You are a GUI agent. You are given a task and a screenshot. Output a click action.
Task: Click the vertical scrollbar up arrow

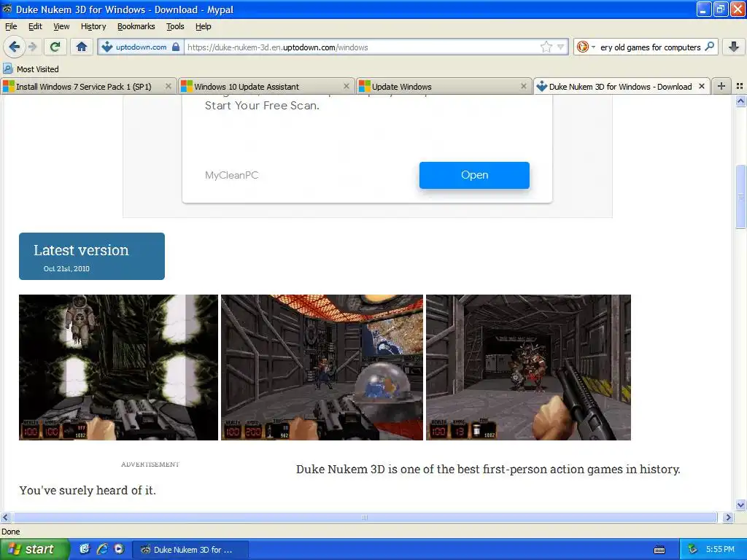pos(740,101)
